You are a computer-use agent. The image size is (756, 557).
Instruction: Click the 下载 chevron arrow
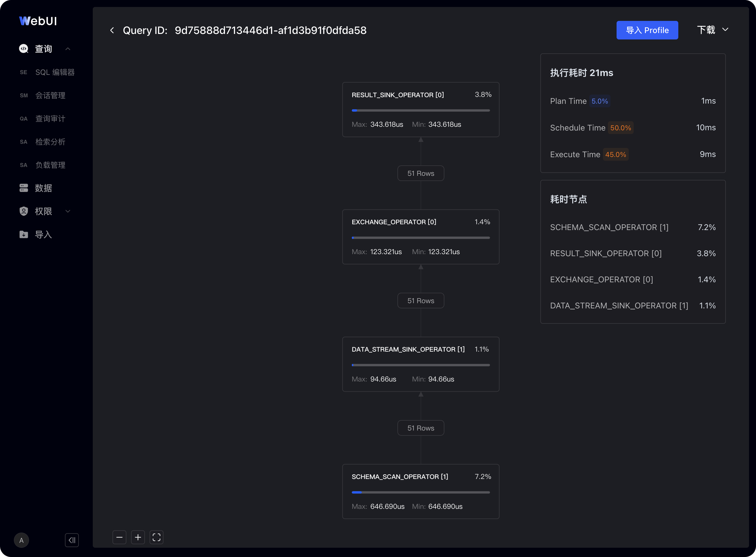(725, 30)
